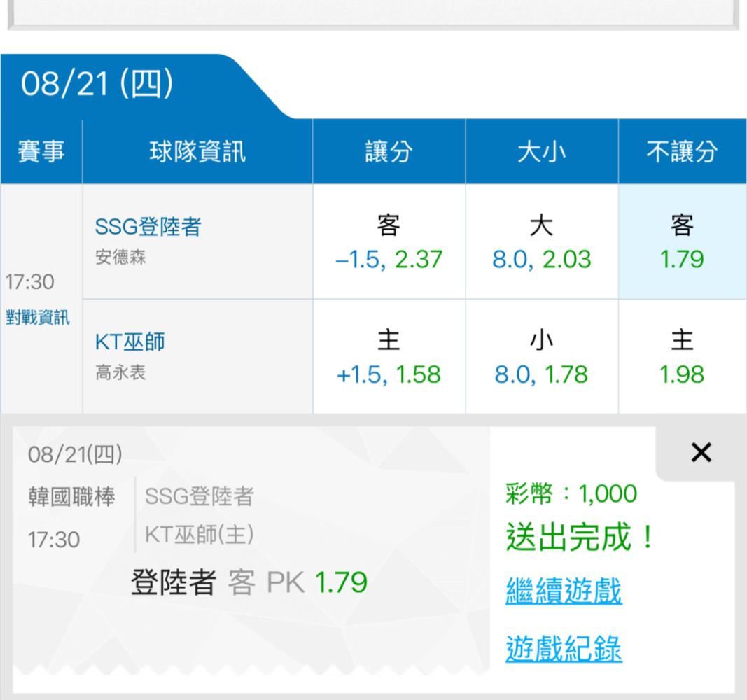
Task: Click the 登陸者 客 PK 1.79 selection
Action: click(249, 582)
